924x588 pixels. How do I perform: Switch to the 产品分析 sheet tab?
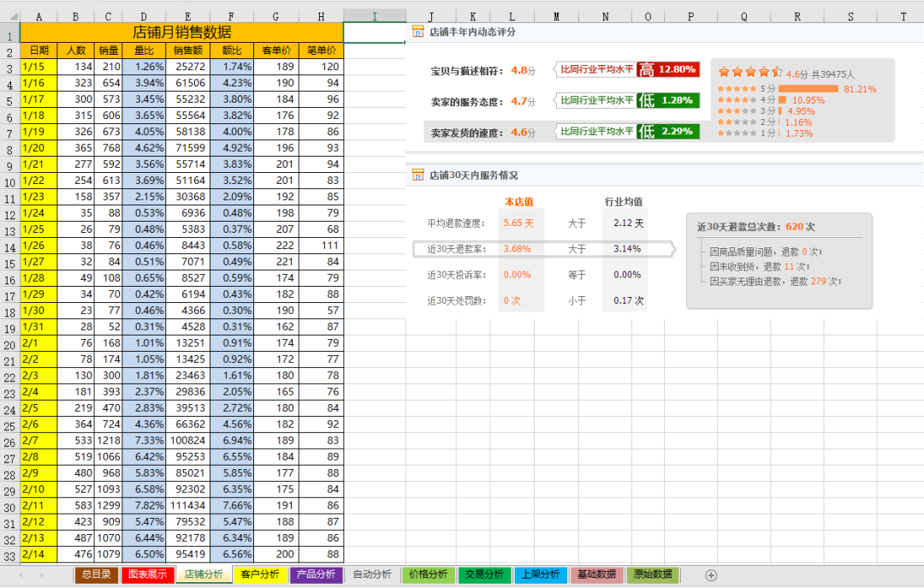point(316,574)
